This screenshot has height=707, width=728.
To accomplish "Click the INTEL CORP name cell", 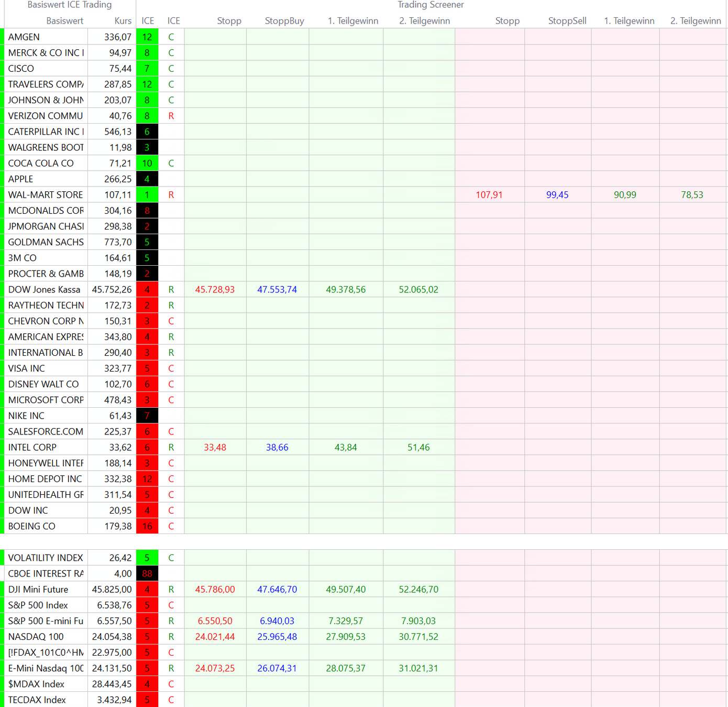I will [x=46, y=448].
